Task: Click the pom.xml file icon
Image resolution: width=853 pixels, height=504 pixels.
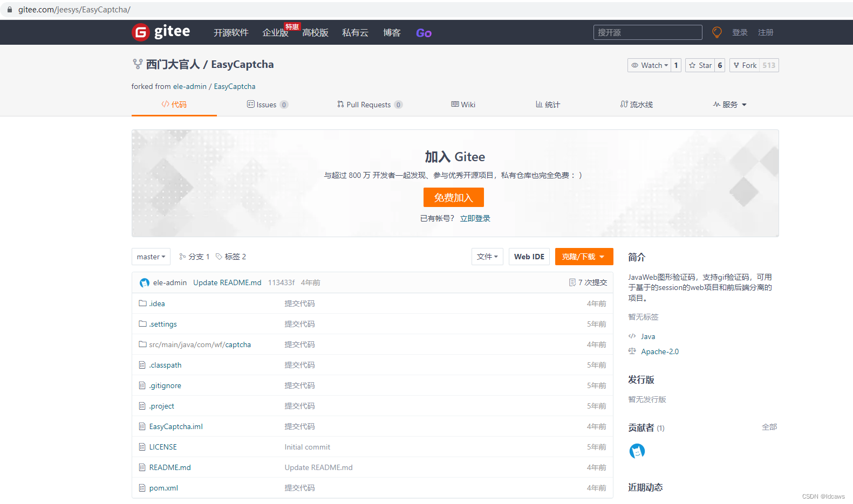Action: pyautogui.click(x=142, y=488)
